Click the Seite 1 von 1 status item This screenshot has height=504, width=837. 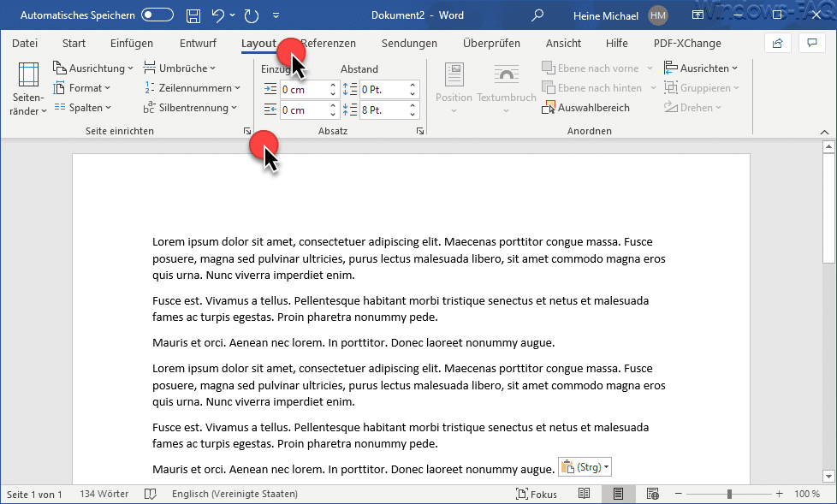[x=34, y=495]
